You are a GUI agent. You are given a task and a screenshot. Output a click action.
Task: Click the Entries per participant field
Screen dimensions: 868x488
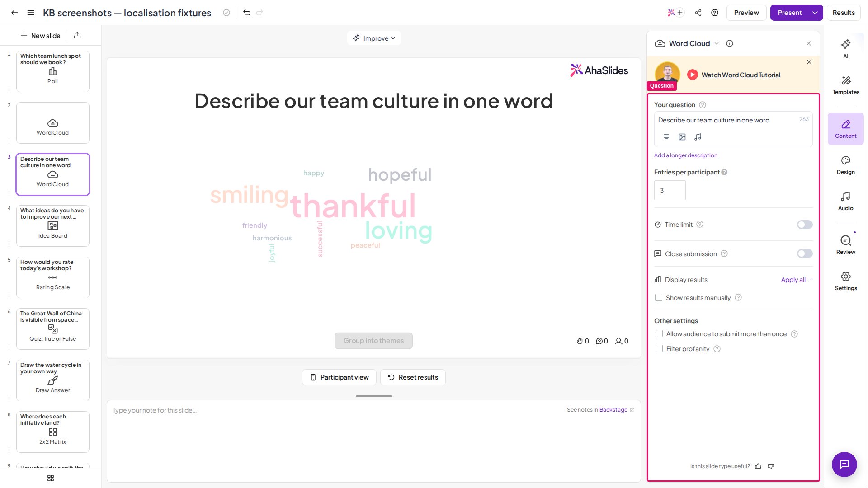pos(670,190)
